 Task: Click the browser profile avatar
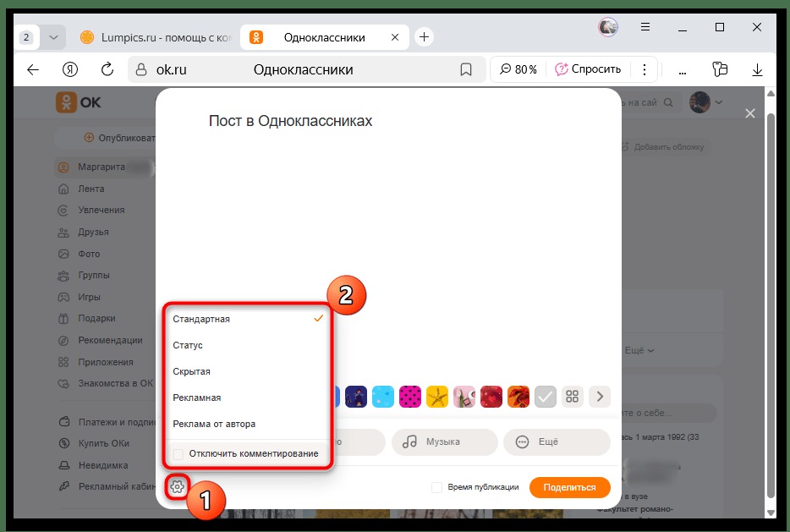pyautogui.click(x=608, y=27)
